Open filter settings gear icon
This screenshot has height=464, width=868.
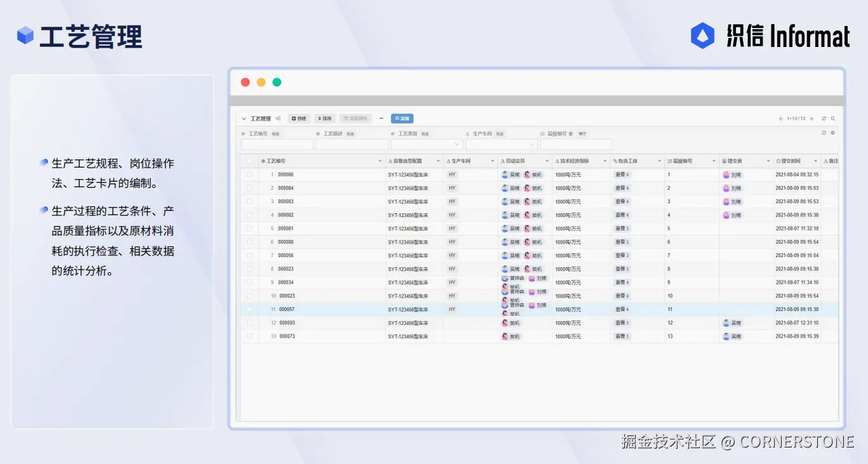coord(832,133)
